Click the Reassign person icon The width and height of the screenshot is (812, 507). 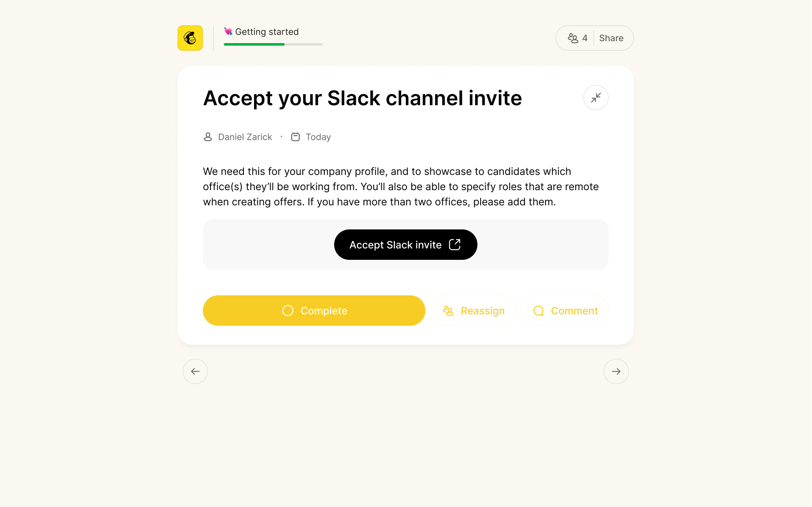[x=448, y=310]
